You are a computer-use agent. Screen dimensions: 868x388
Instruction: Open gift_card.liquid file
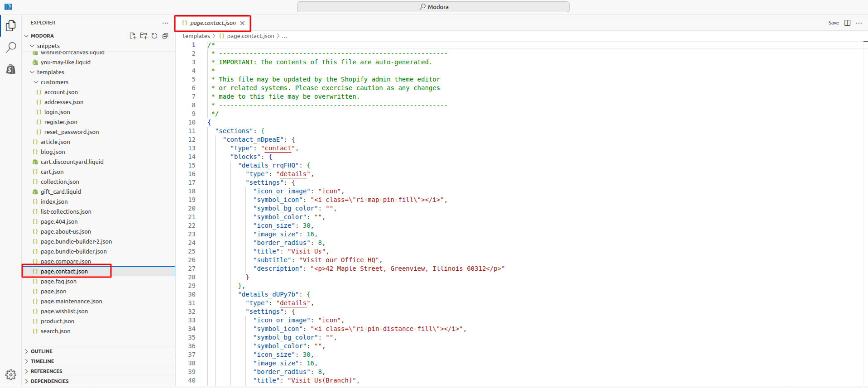(x=61, y=192)
